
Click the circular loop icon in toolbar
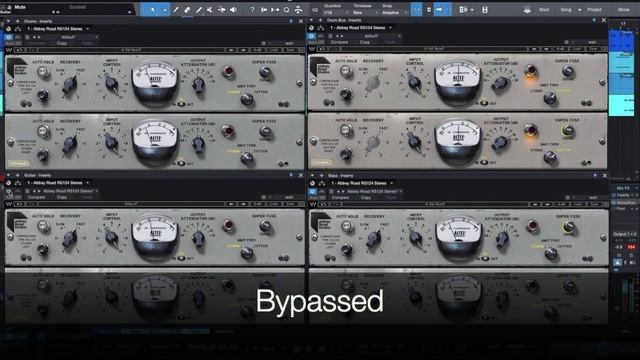(x=287, y=10)
